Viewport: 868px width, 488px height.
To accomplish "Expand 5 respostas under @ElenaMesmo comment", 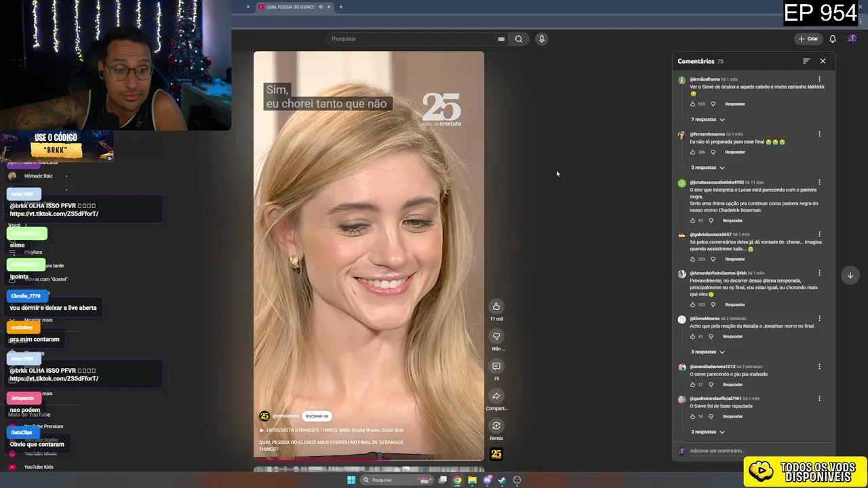I will [x=708, y=352].
